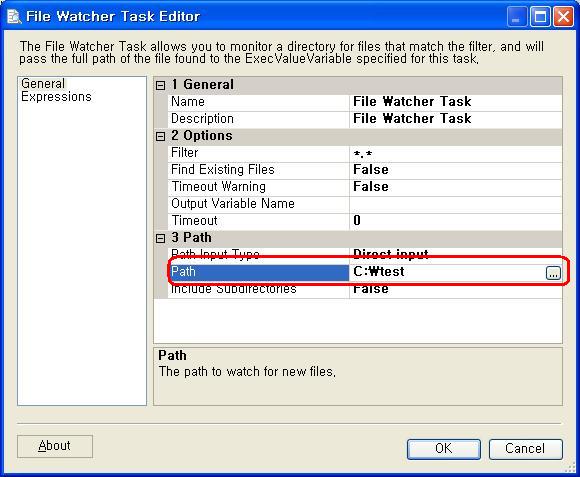Click Find Existing Files value False
This screenshot has height=477, width=580.
(455, 170)
